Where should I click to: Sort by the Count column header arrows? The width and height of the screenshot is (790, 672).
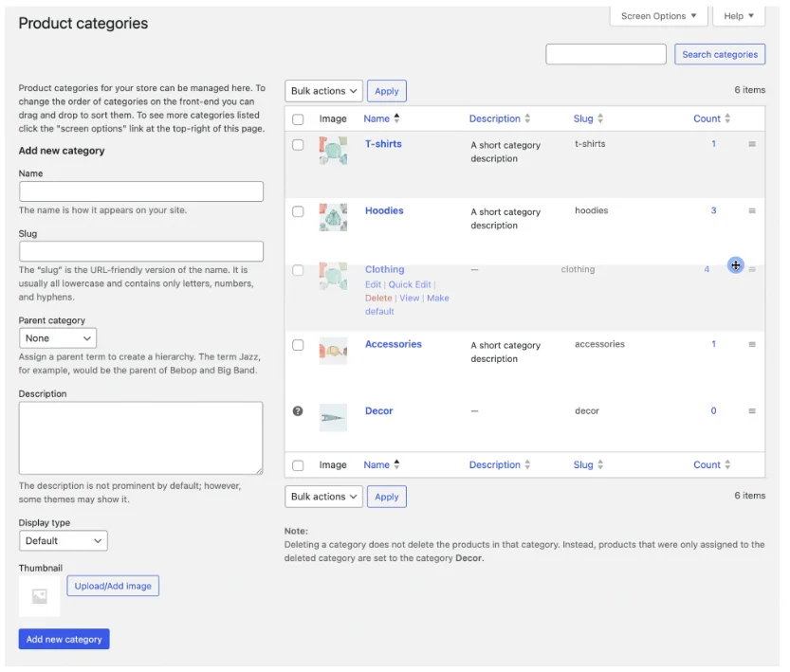click(x=727, y=119)
